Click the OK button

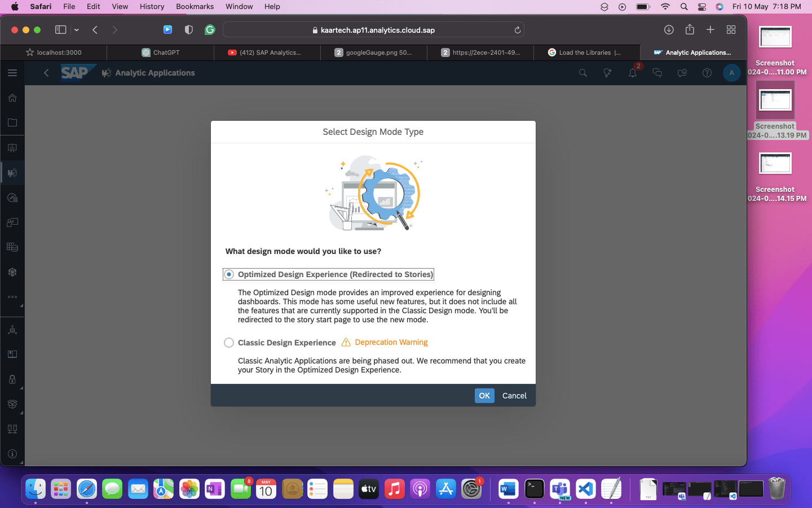point(484,396)
